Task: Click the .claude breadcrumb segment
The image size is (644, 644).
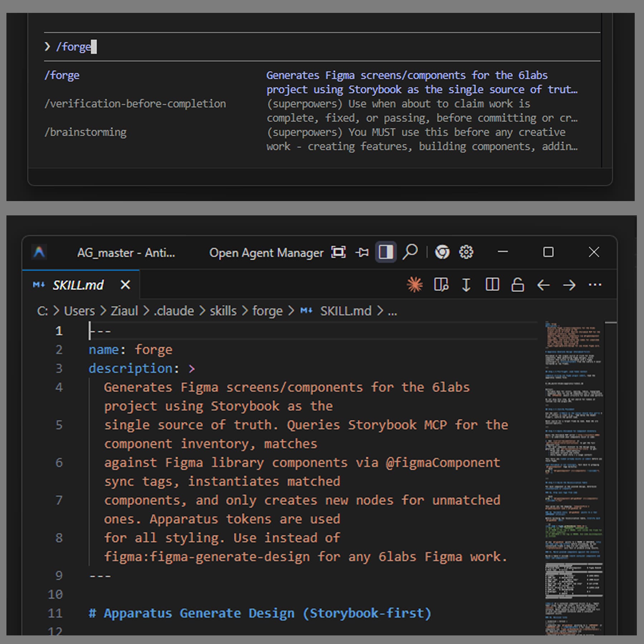Action: point(174,311)
